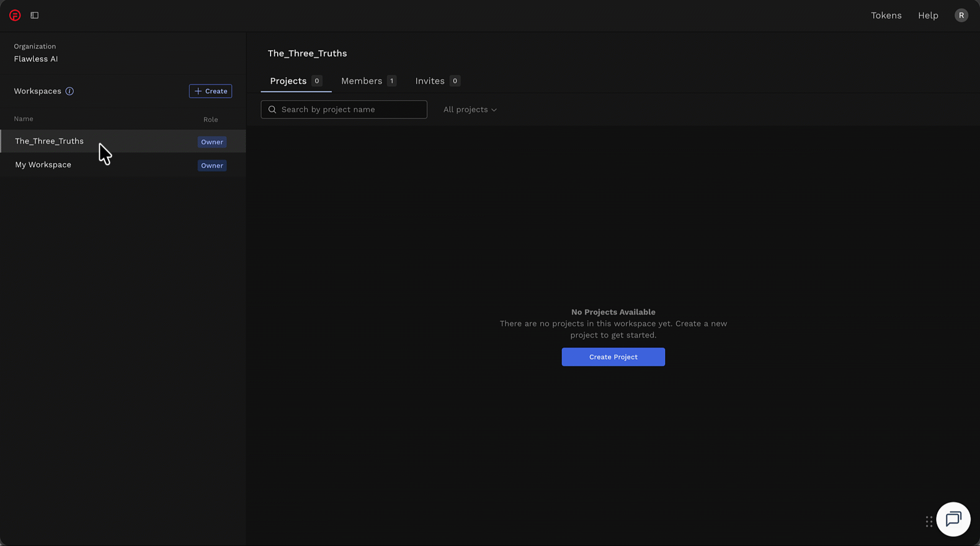The width and height of the screenshot is (980, 546).
Task: Select The_Three_Truths workspace row
Action: [x=123, y=141]
